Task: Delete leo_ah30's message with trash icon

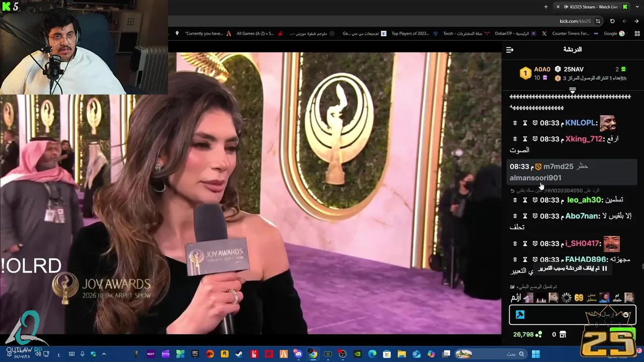Action: tap(515, 200)
